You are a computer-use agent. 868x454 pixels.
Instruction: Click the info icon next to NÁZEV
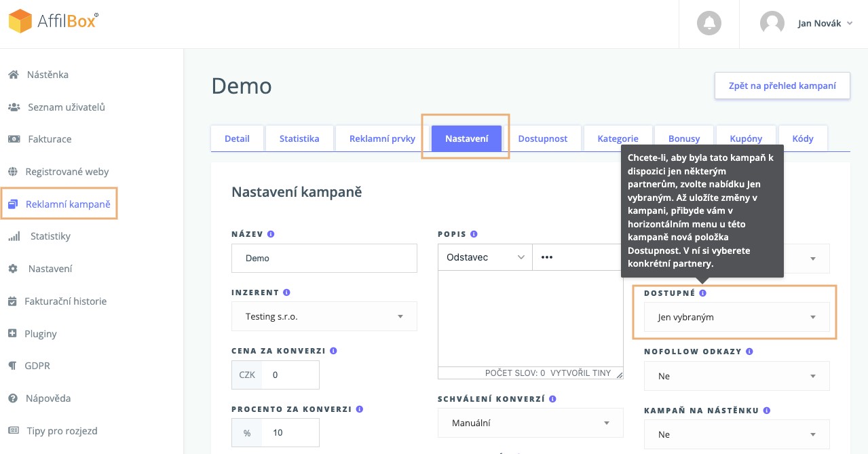[x=271, y=234]
